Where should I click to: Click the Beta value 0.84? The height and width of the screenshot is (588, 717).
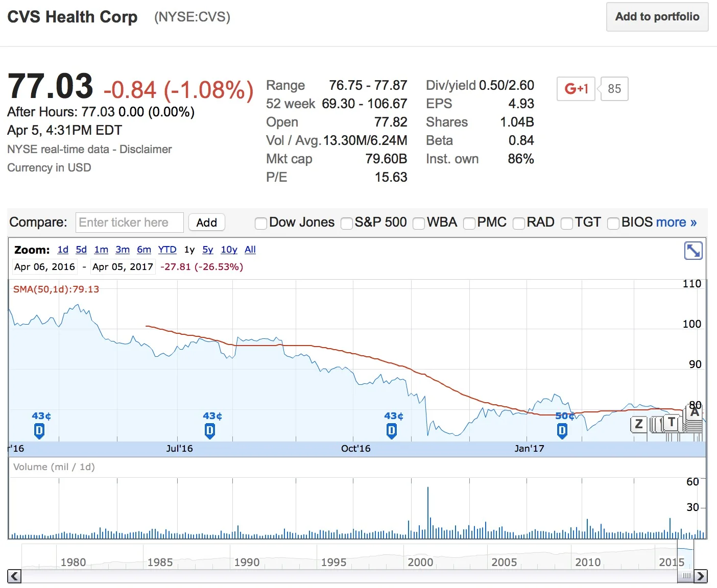521,140
